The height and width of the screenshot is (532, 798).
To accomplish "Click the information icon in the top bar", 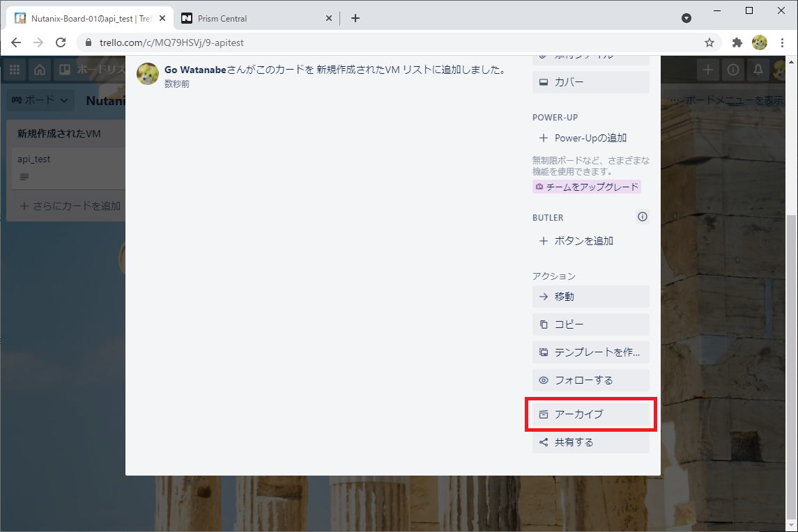I will pos(732,69).
